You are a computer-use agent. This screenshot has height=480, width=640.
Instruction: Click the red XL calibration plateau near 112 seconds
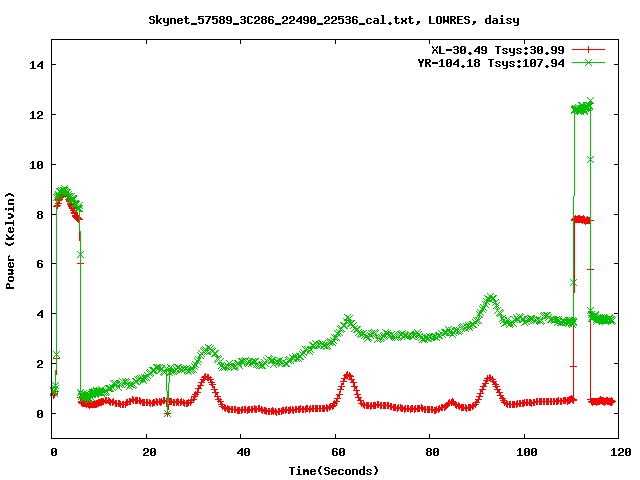coord(581,220)
